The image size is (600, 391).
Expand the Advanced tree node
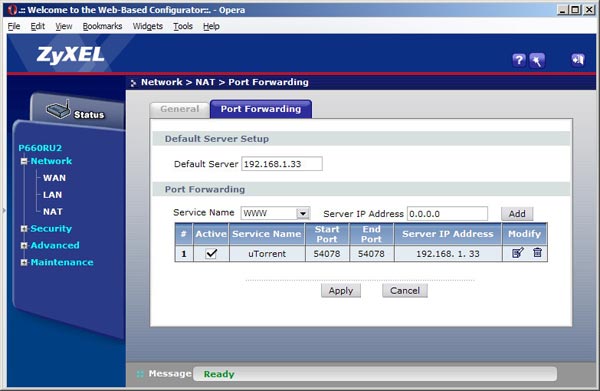coord(24,246)
